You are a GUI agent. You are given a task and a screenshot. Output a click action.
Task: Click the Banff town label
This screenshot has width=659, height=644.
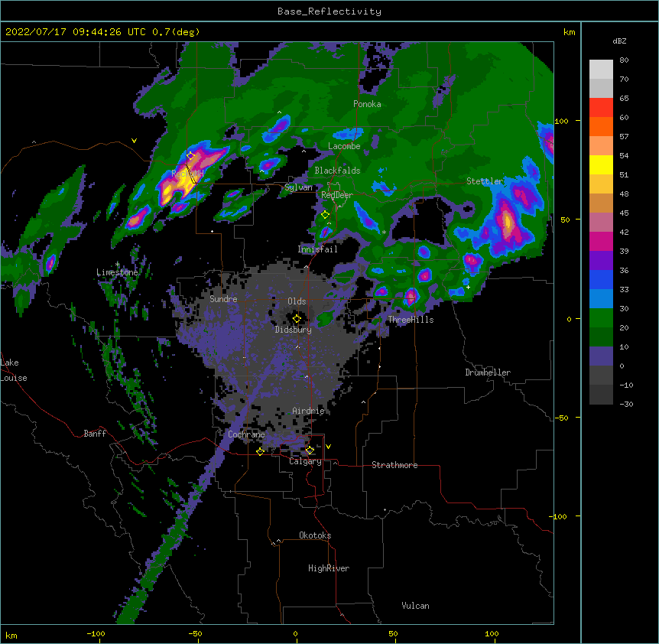[95, 434]
